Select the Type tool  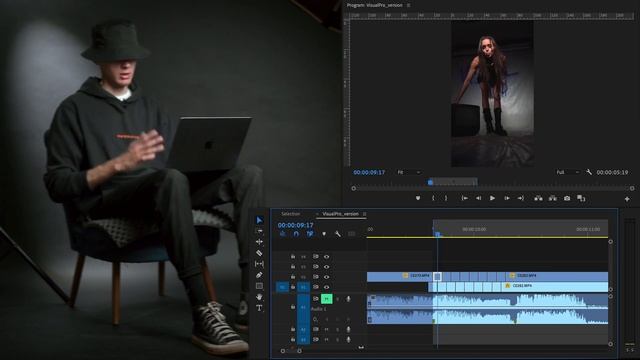tap(259, 308)
